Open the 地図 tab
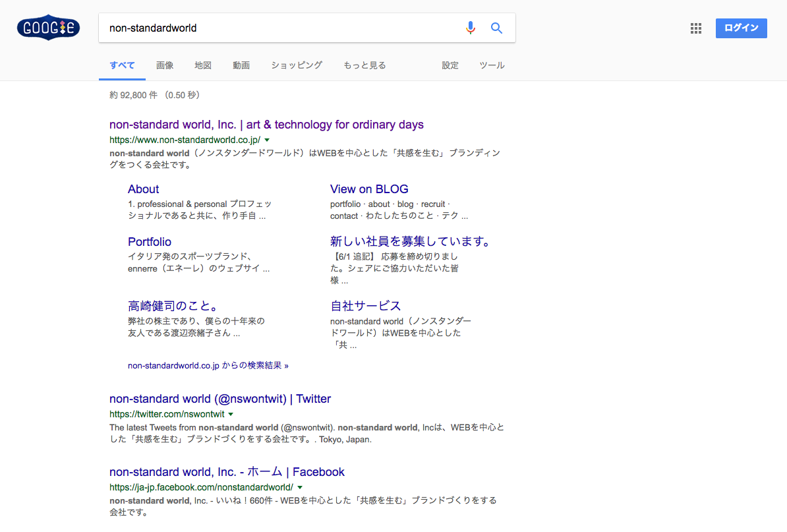787x532 pixels. (x=203, y=66)
